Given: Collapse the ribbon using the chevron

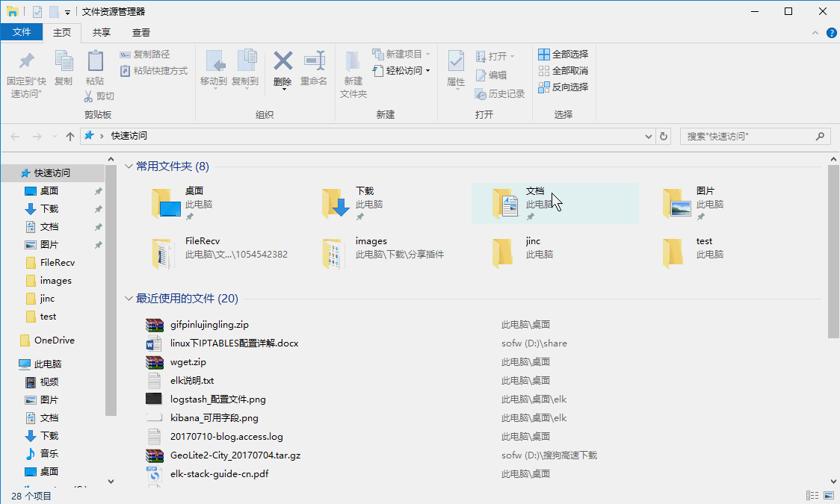Looking at the screenshot, I should pos(815,33).
